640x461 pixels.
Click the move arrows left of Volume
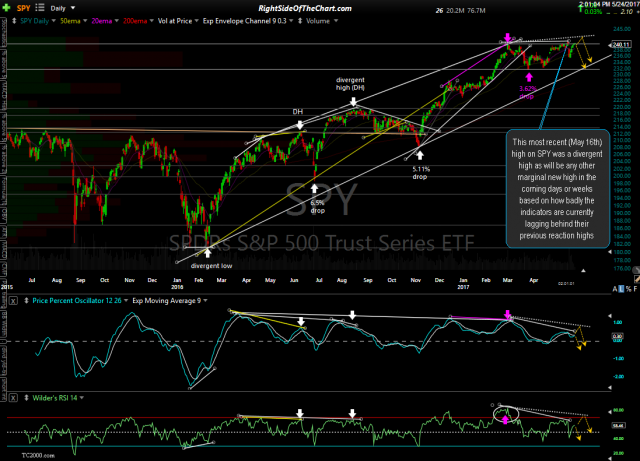(x=300, y=21)
